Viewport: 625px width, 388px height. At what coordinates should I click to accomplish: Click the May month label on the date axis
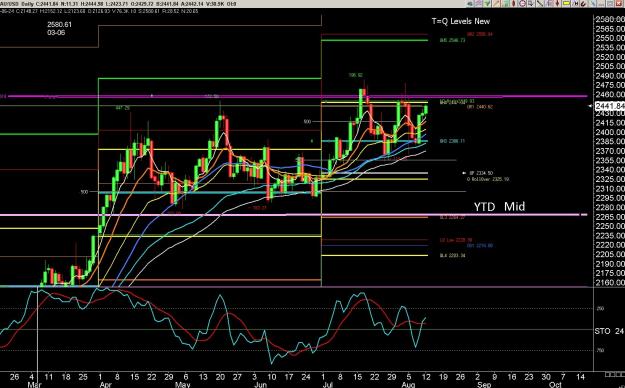pos(183,384)
